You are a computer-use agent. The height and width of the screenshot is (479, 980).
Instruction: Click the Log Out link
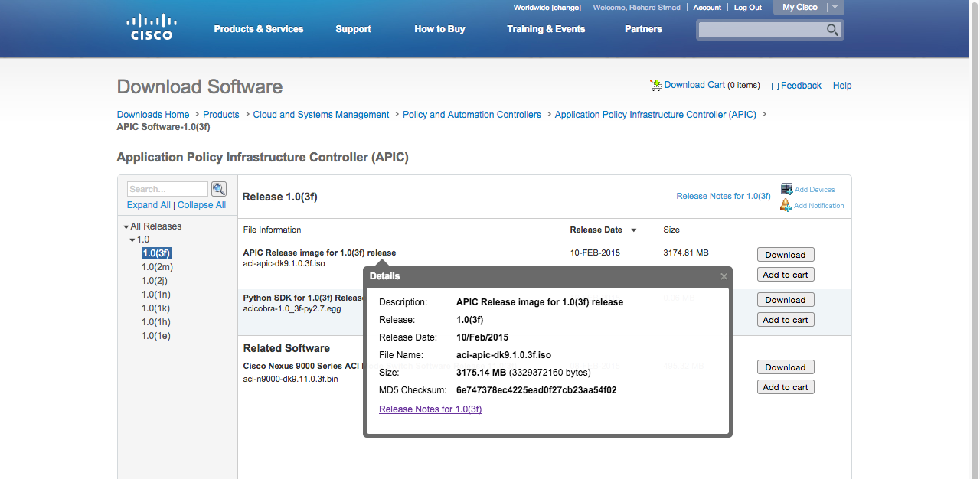(x=748, y=8)
